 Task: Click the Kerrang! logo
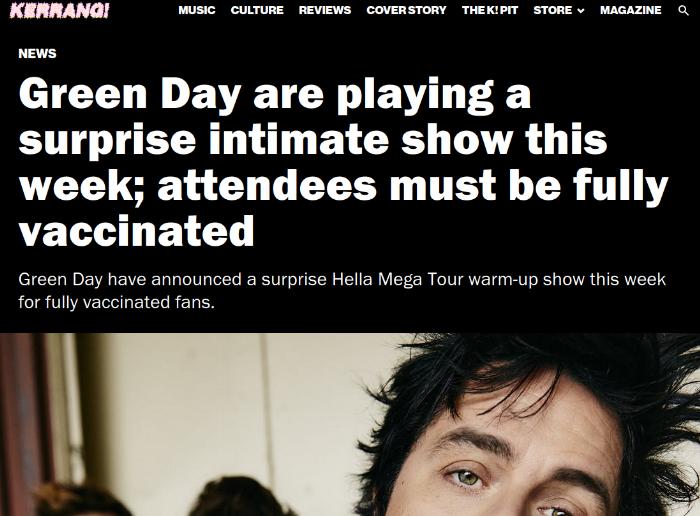59,10
